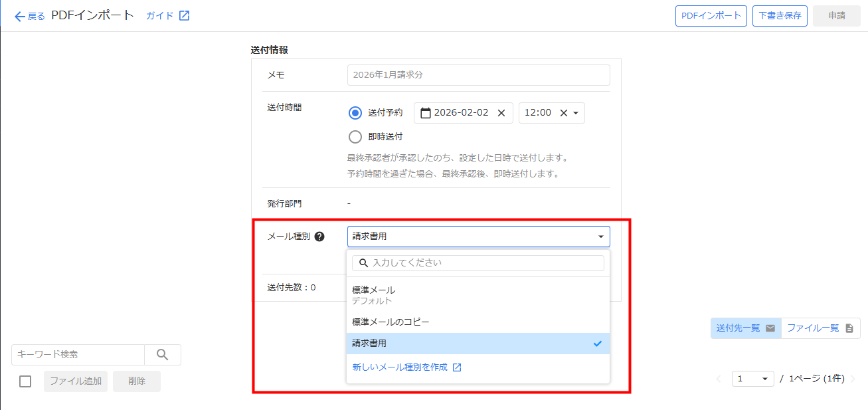Collapse the メール種別 dropdown
This screenshot has height=410, width=868.
[x=600, y=237]
